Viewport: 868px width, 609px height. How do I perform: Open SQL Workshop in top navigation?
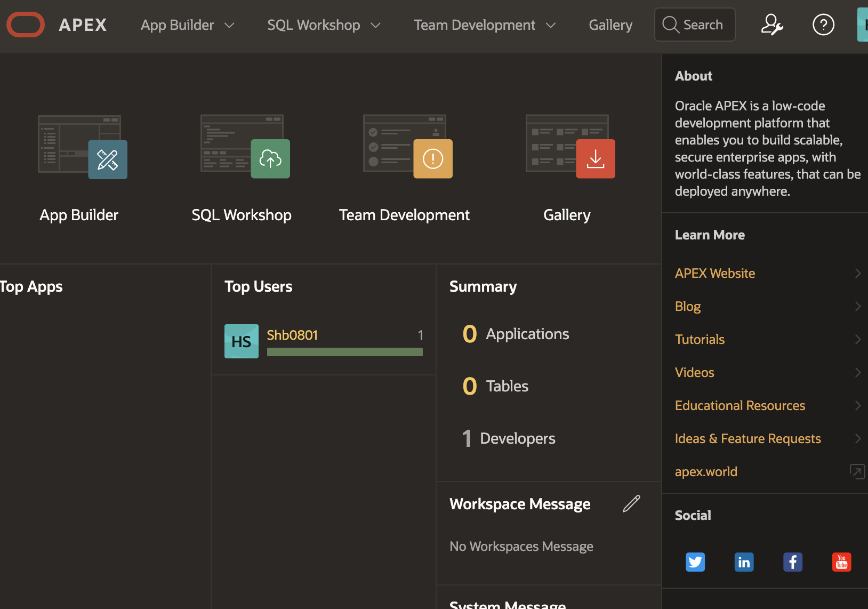coord(314,25)
